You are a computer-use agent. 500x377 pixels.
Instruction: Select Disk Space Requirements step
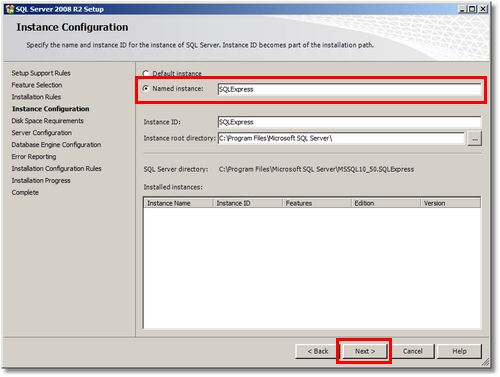tap(47, 121)
